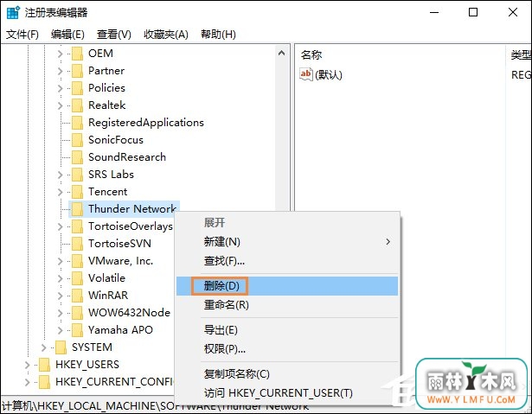The width and height of the screenshot is (532, 414).
Task: Click the tree scrollbar up arrow
Action: pos(281,54)
